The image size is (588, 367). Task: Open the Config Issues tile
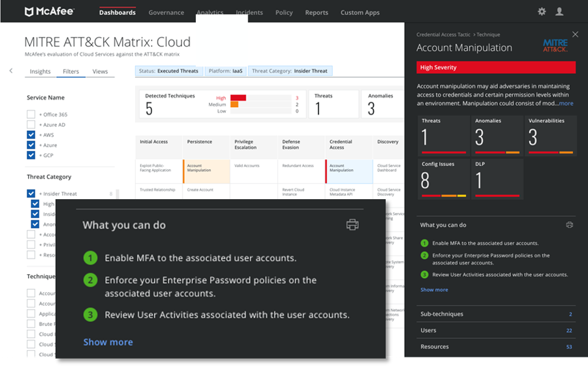444,179
